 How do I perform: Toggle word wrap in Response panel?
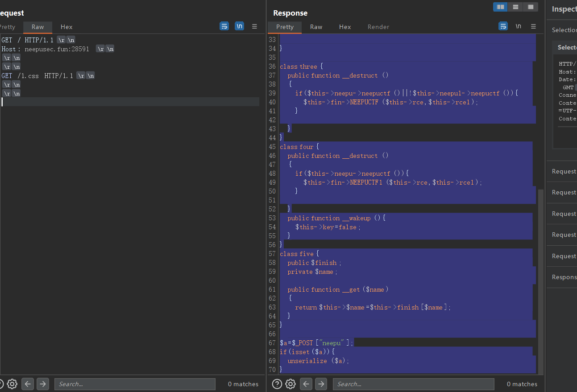point(503,26)
